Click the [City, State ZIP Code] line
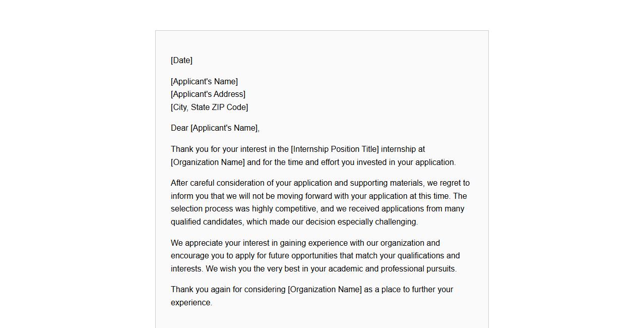Image resolution: width=644 pixels, height=328 pixels. coord(209,107)
